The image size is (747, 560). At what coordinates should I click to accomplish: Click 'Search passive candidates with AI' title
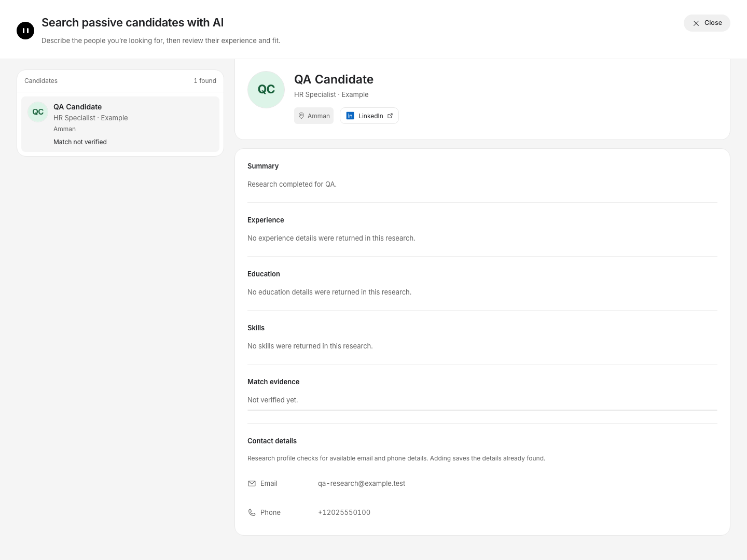(133, 23)
